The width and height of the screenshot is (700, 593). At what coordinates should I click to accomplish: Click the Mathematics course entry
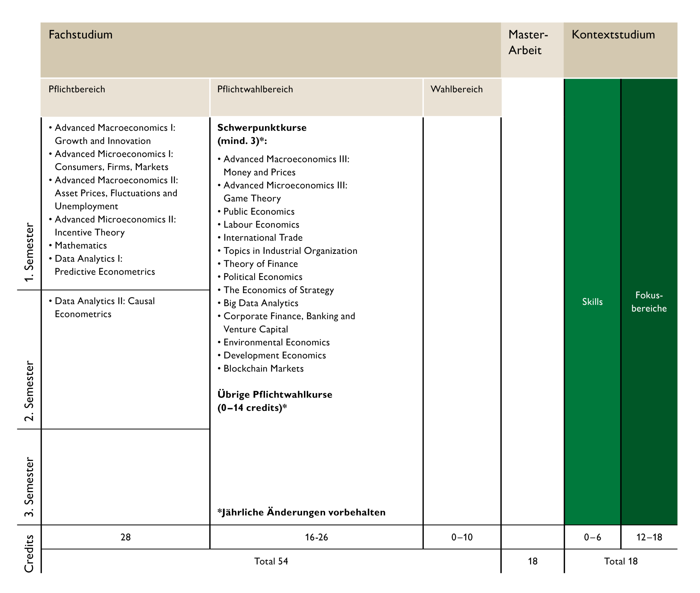click(81, 246)
